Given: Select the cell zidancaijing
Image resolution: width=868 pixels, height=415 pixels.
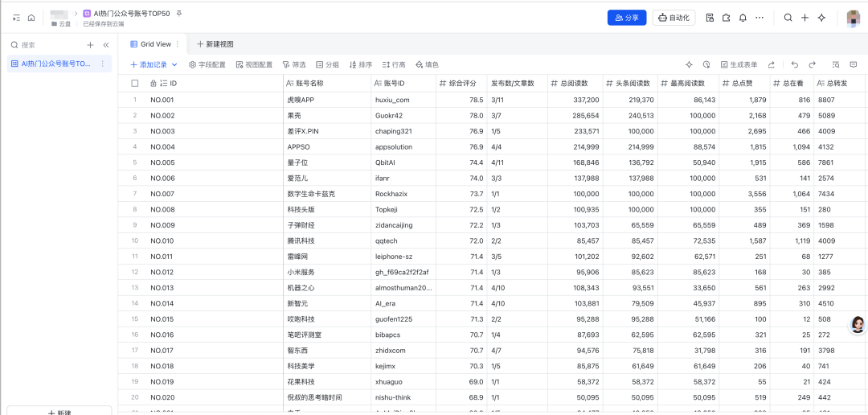Looking at the screenshot, I should coord(404,225).
